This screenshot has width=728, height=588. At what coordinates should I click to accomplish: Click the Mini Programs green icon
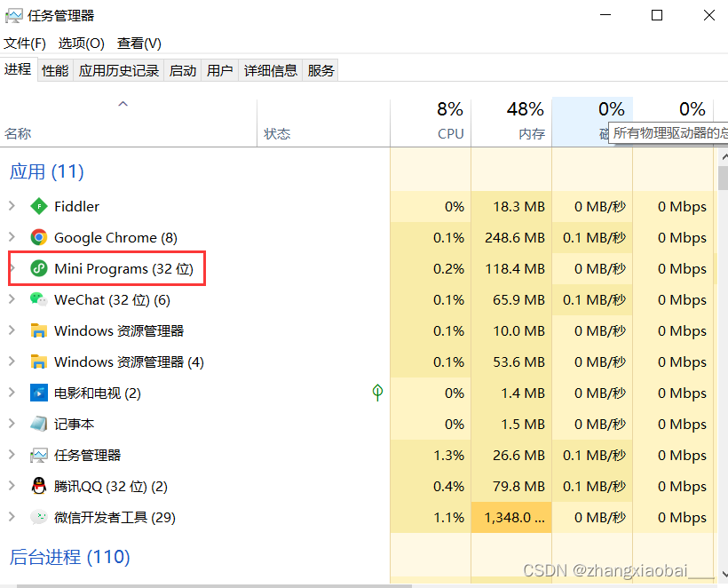[x=38, y=268]
